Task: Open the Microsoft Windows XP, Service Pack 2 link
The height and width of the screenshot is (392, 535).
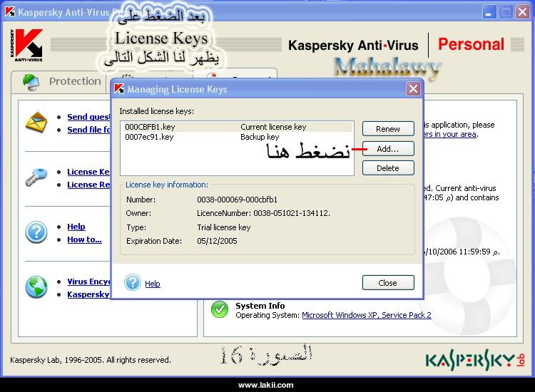Action: 367,315
